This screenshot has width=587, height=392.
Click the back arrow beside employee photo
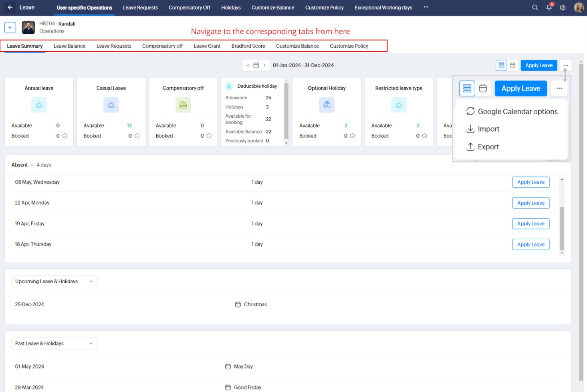(x=10, y=28)
